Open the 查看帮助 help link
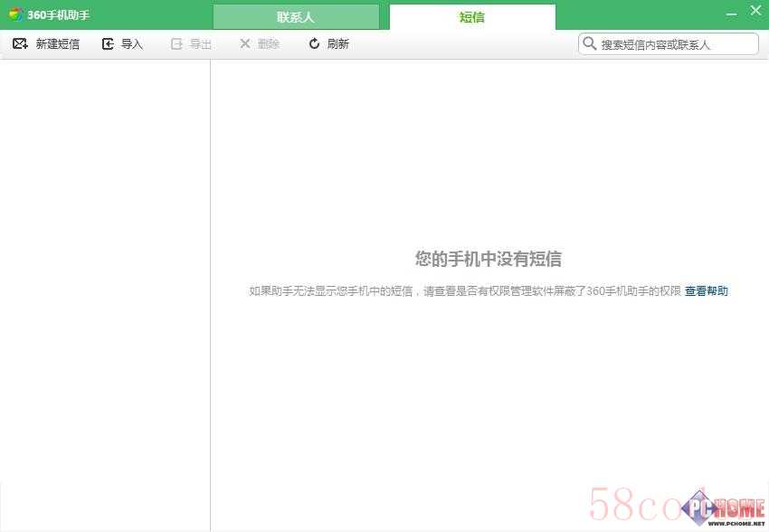This screenshot has width=769, height=532. tap(706, 291)
